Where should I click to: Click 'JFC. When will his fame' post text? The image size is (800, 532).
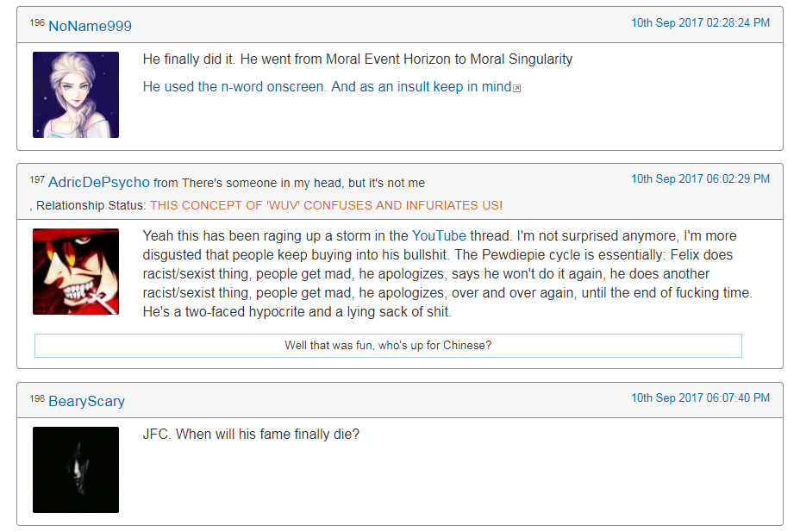[251, 434]
